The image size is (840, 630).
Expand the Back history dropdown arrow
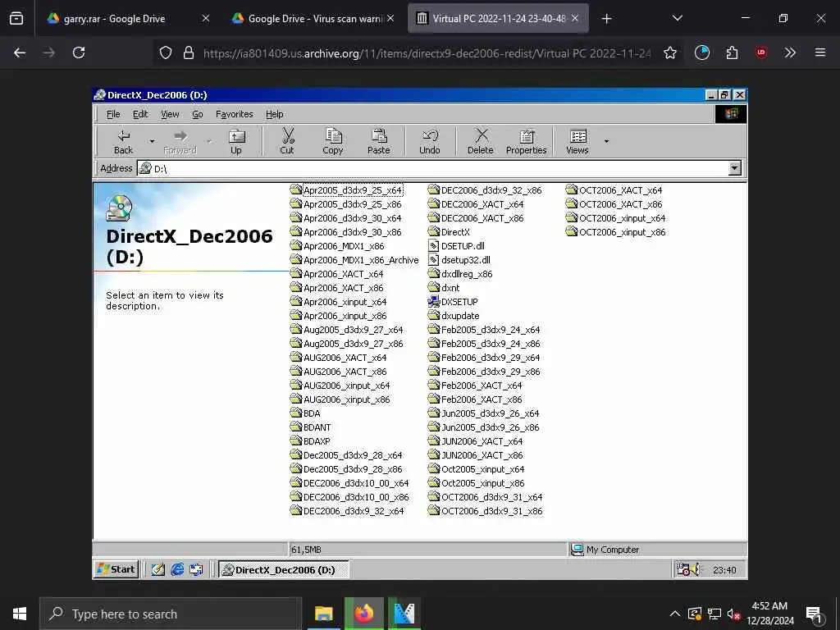[152, 141]
